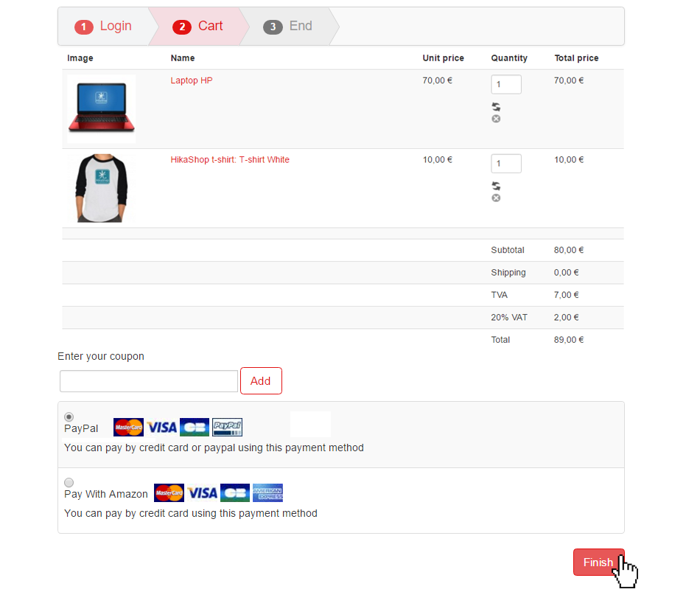The image size is (700, 592).
Task: Click the VISA logo under Pay With Amazon
Action: point(202,492)
